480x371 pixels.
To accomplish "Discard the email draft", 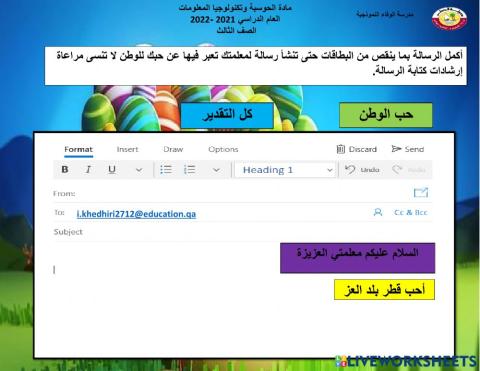I will tap(357, 149).
